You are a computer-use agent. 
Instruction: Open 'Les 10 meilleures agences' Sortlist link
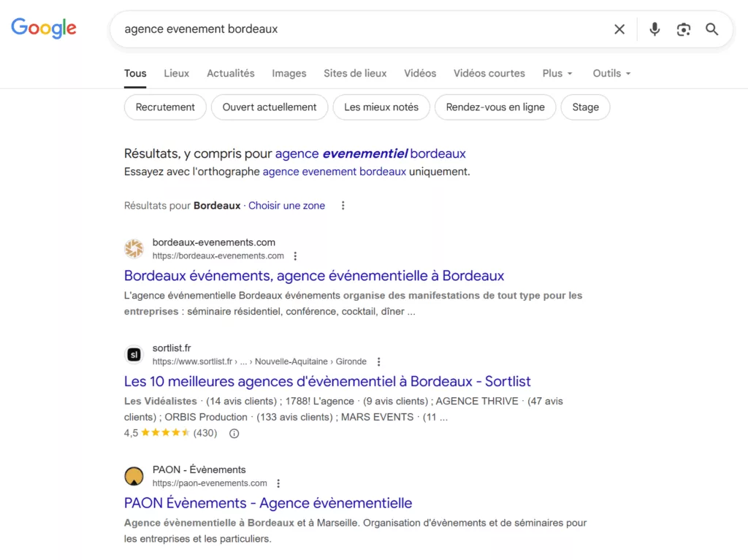[327, 381]
